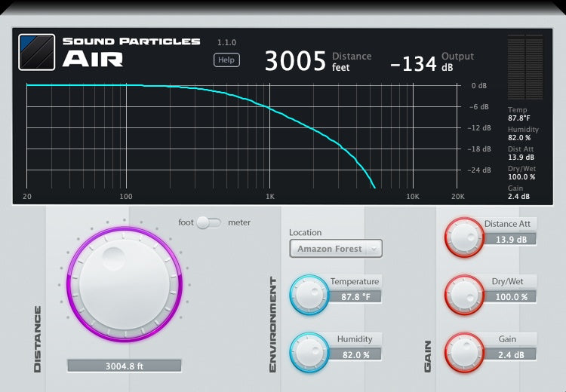Click the cyan frequency response curve
The height and width of the screenshot is (392, 566).
click(x=272, y=108)
